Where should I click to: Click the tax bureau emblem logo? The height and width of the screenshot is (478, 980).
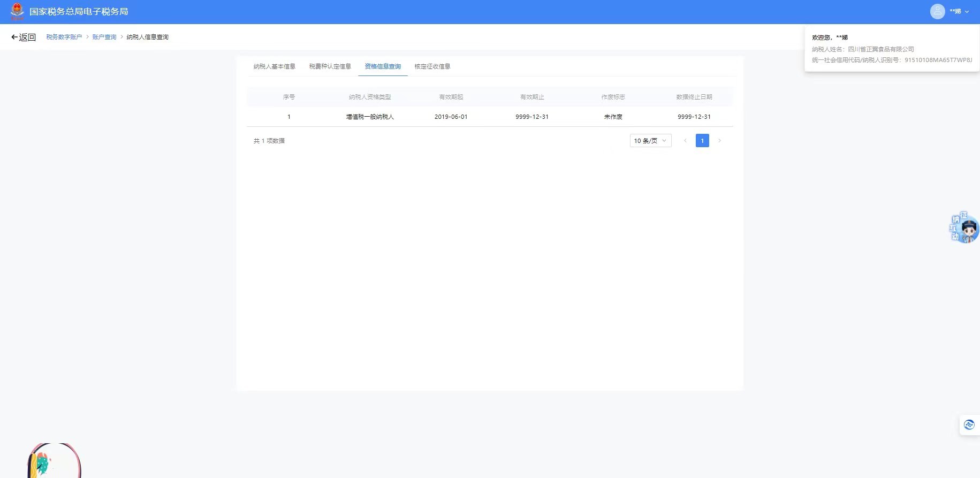coord(17,11)
